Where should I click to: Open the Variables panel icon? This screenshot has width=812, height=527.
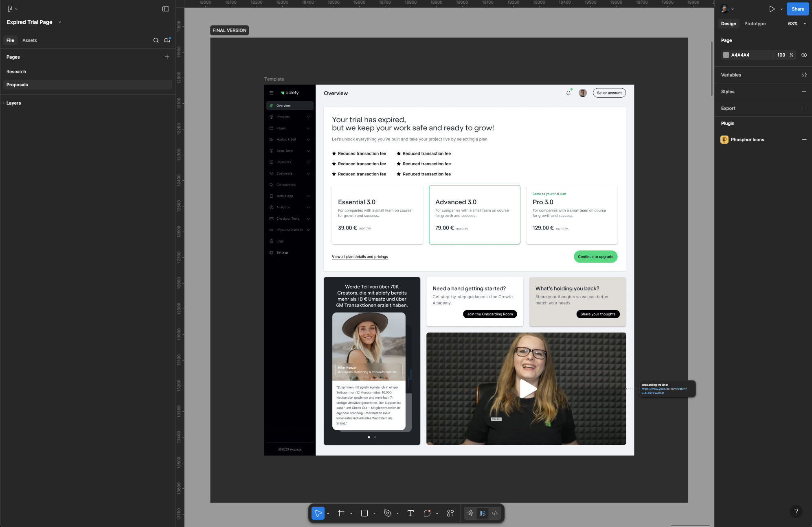click(x=804, y=75)
